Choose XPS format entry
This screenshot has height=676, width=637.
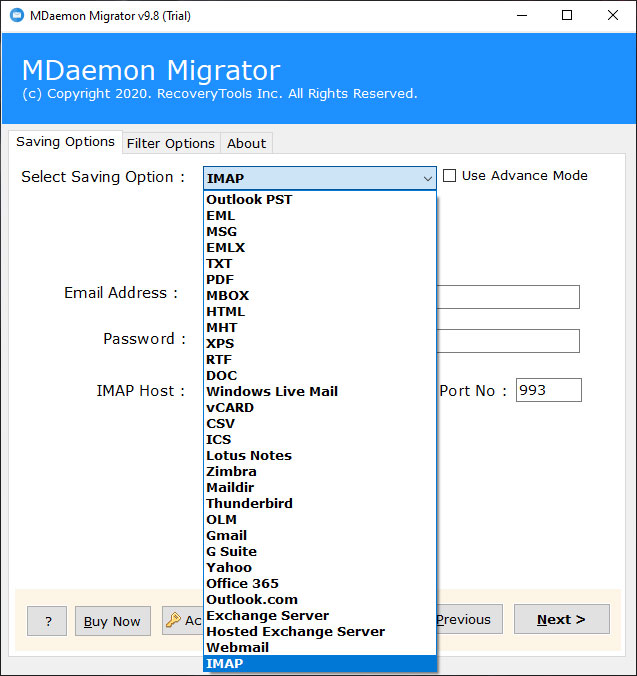[x=320, y=343]
